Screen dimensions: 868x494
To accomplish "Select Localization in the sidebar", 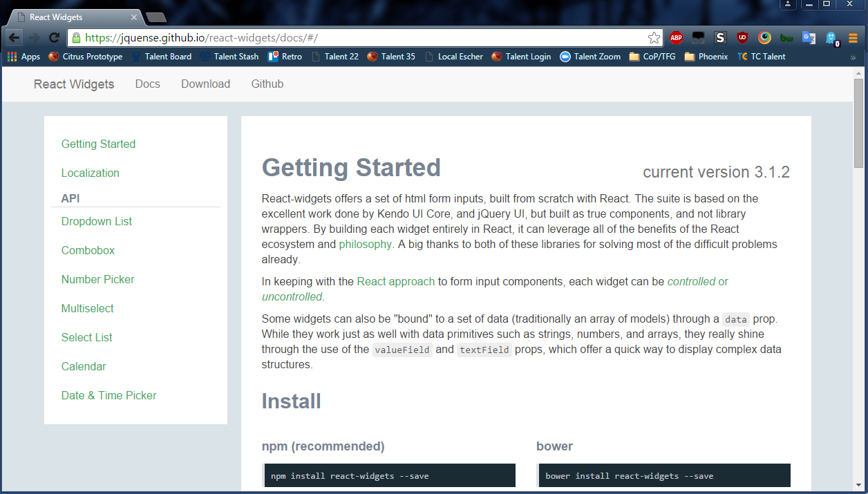I will [90, 173].
